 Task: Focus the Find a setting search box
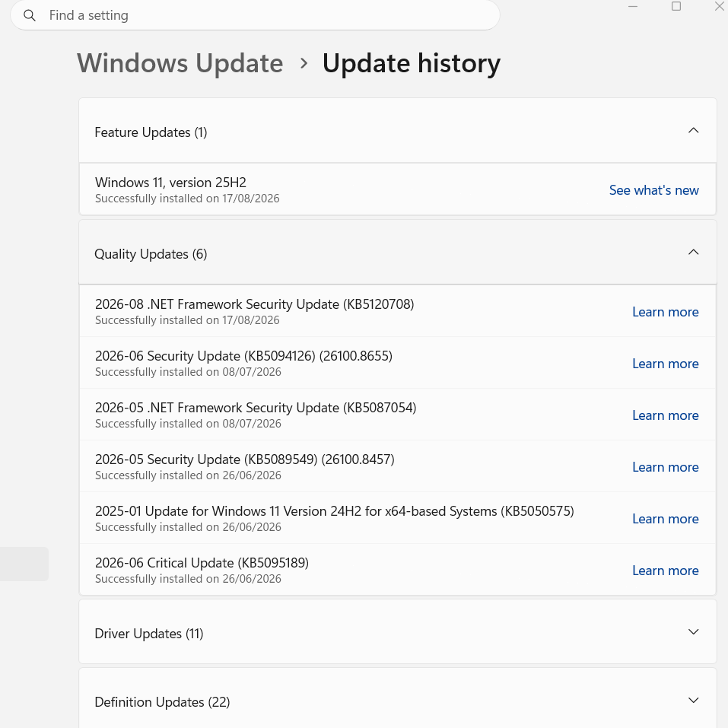pyautogui.click(x=255, y=15)
